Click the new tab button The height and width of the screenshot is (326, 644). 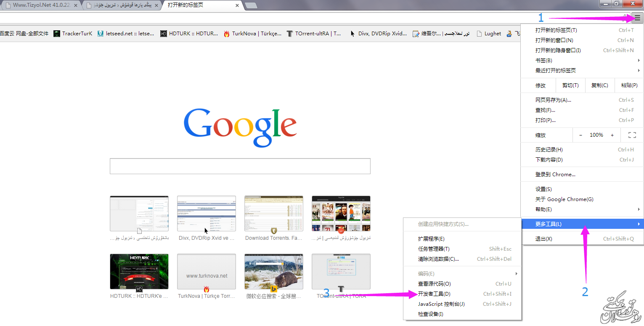[x=251, y=5]
